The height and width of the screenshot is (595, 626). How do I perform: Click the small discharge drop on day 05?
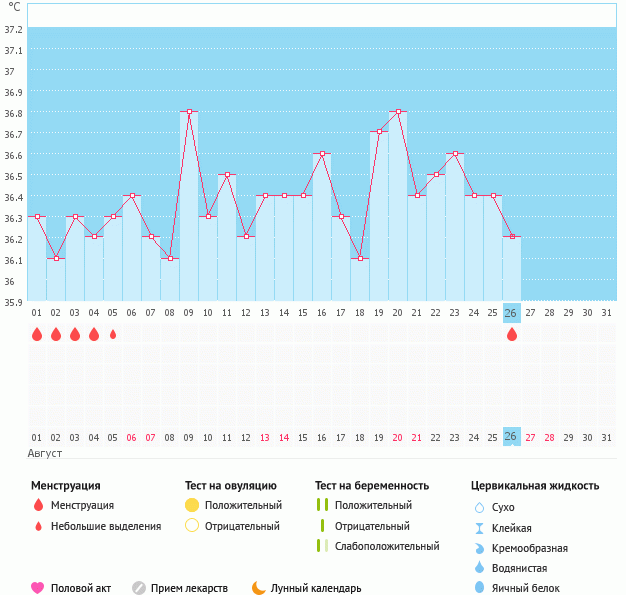113,334
